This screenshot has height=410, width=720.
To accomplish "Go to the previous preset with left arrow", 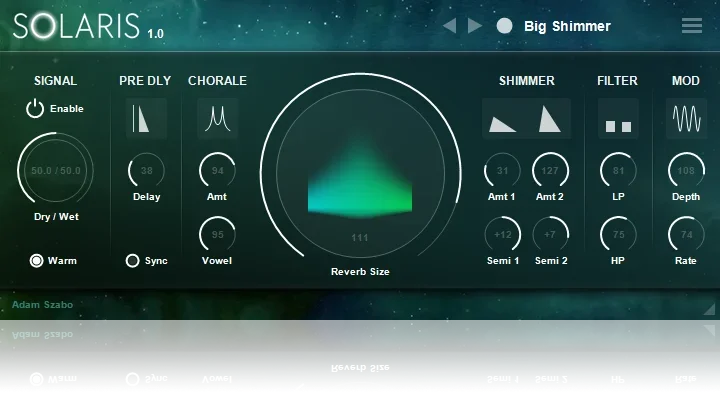I will (x=449, y=26).
